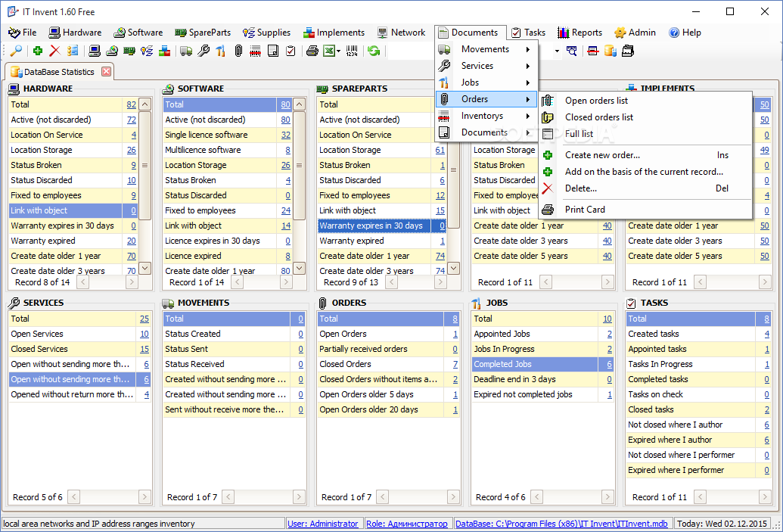This screenshot has height=532, width=783.
Task: Go to next record in Tasks panel
Action: click(765, 497)
